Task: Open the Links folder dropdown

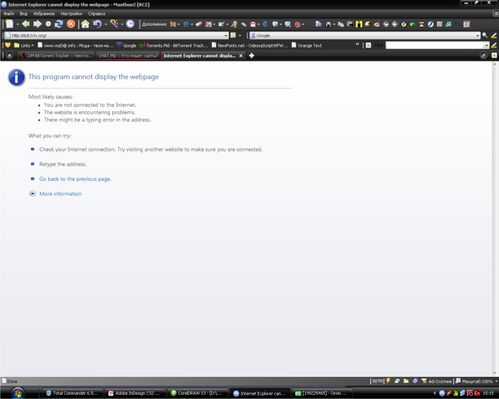Action: (24, 45)
